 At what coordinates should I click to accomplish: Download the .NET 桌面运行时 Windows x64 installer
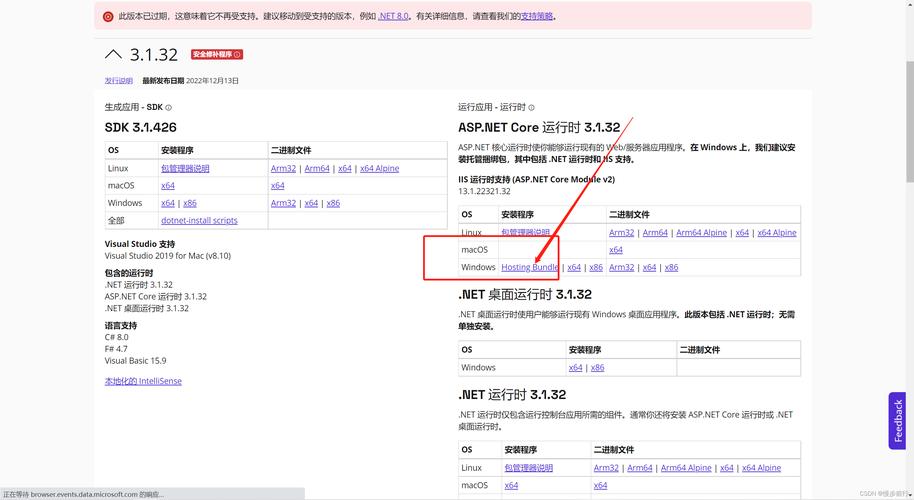coord(575,367)
